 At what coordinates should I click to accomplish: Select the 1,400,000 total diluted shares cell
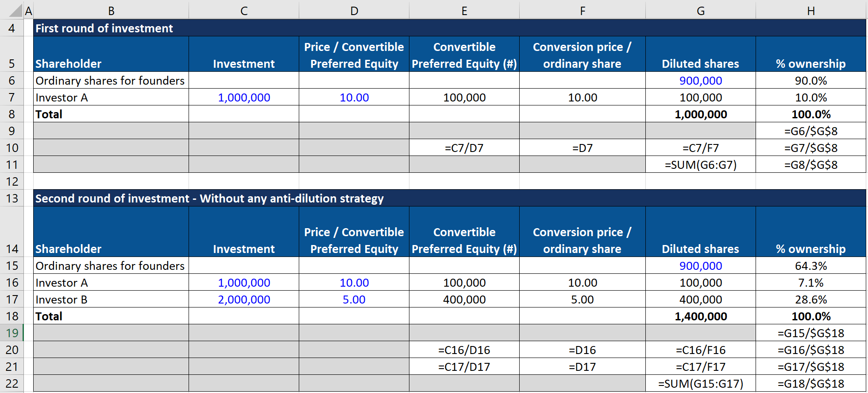[700, 316]
